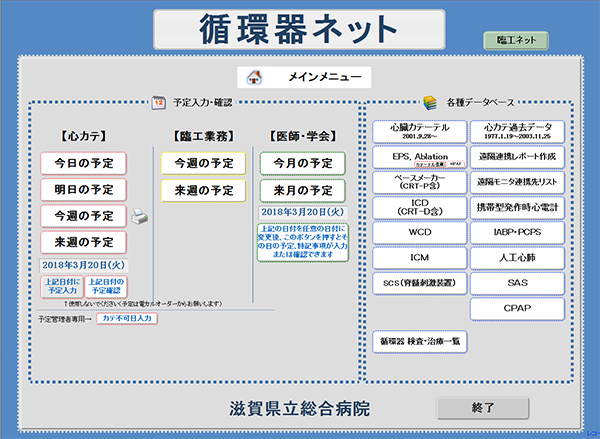View 今月の予定 for 医師・学会

(302, 163)
